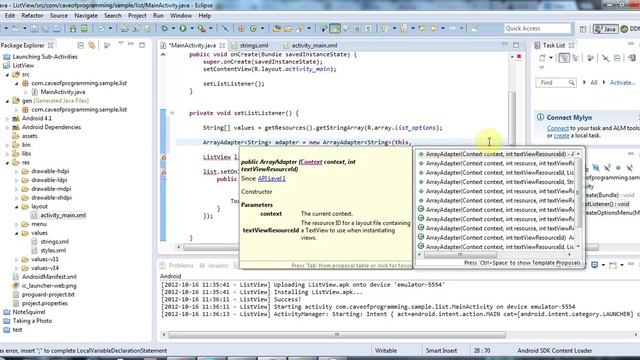Click the console horizontal scrollbar

click(337, 335)
